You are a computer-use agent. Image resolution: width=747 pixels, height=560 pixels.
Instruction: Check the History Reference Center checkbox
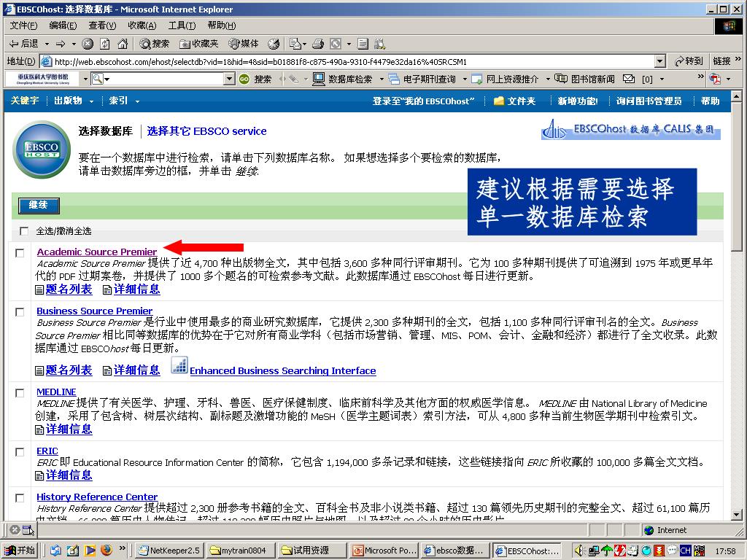pos(20,497)
